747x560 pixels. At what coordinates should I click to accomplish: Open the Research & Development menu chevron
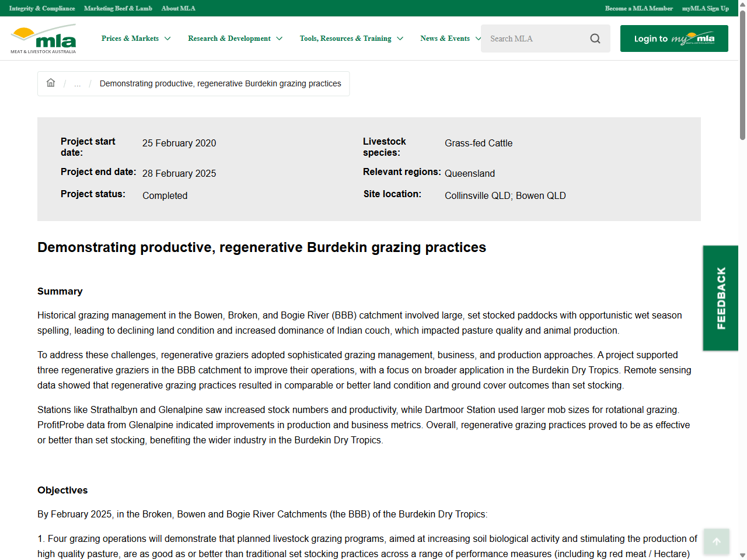281,38
